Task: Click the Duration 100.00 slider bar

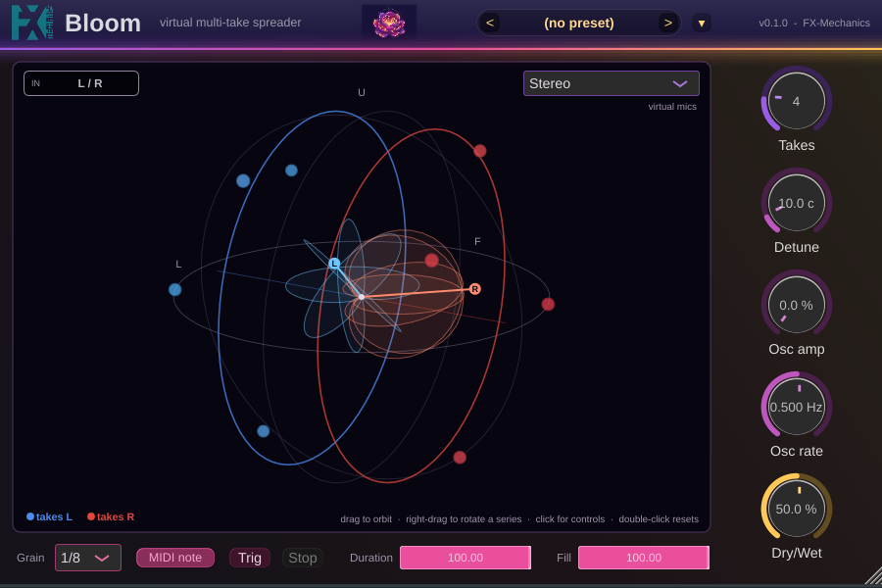Action: tap(465, 558)
